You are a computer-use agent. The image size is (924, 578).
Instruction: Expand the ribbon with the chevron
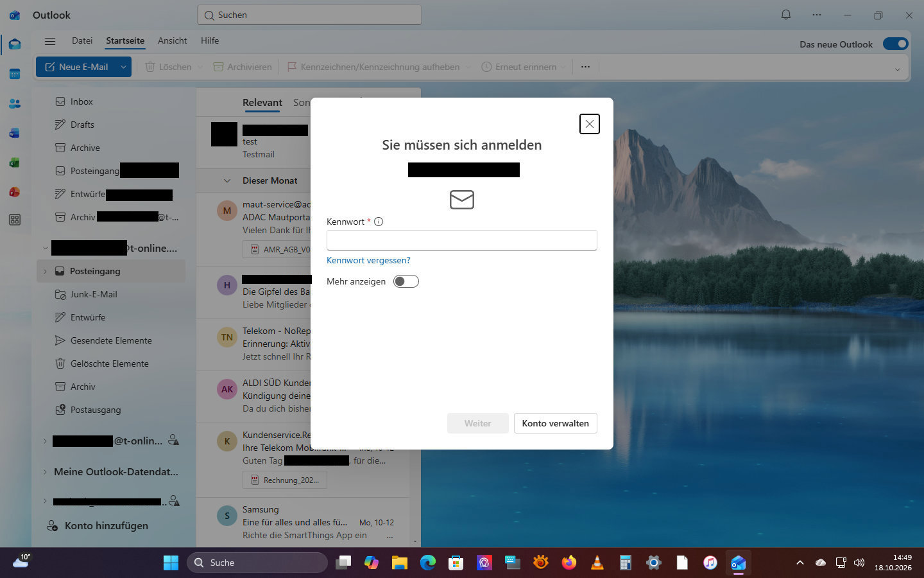coord(897,69)
